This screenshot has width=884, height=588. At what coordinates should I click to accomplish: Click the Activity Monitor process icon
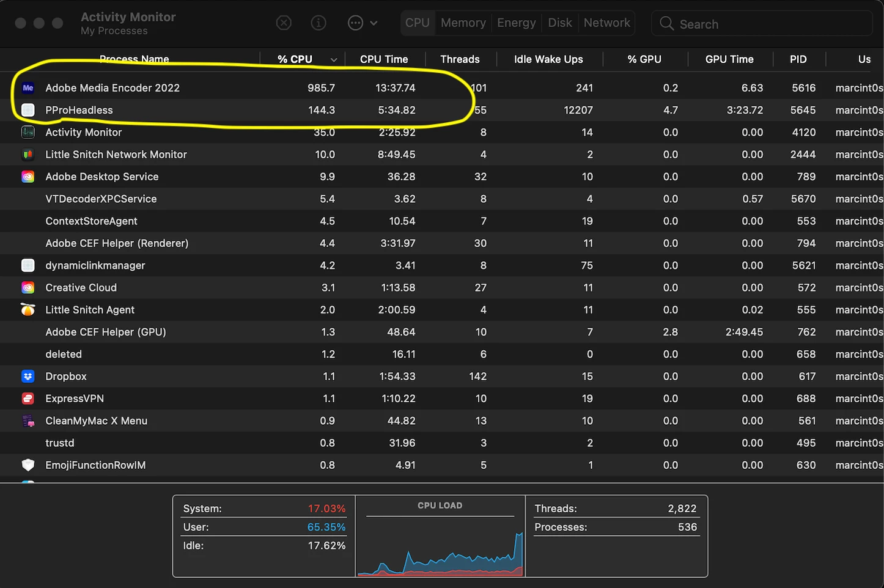click(28, 132)
